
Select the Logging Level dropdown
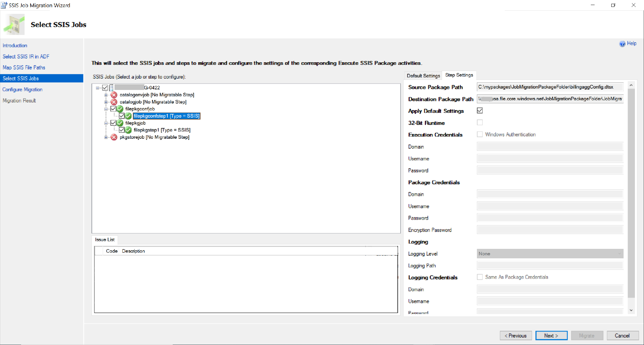tap(549, 253)
